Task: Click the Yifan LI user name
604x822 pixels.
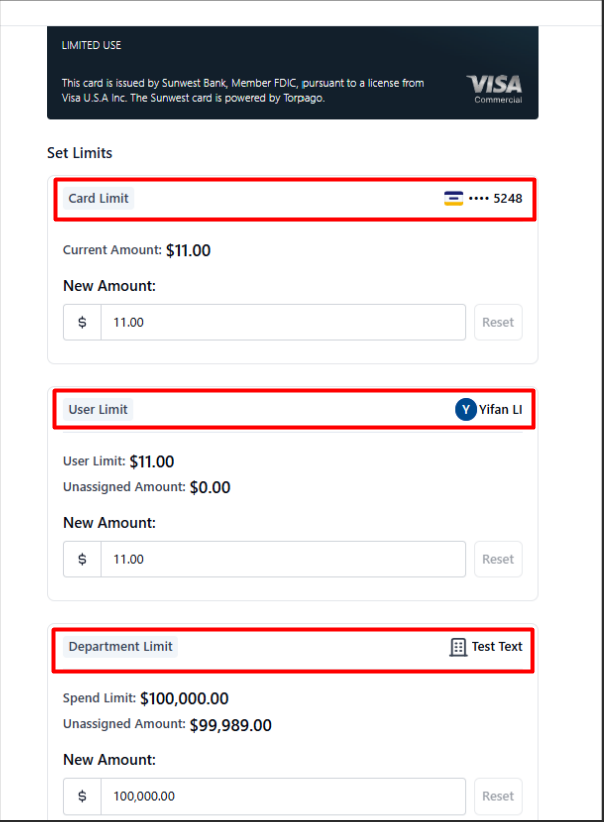Action: point(501,409)
